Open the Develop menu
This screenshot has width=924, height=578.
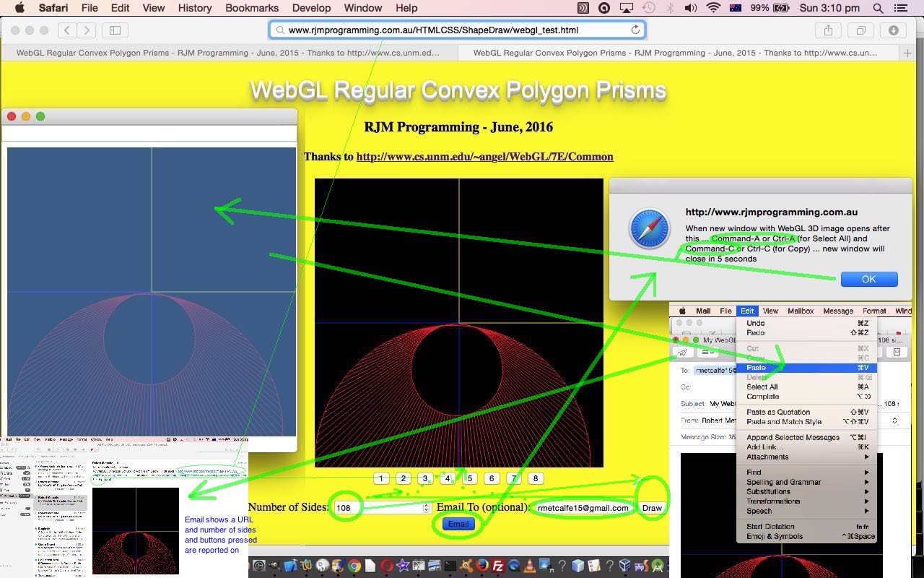[311, 8]
